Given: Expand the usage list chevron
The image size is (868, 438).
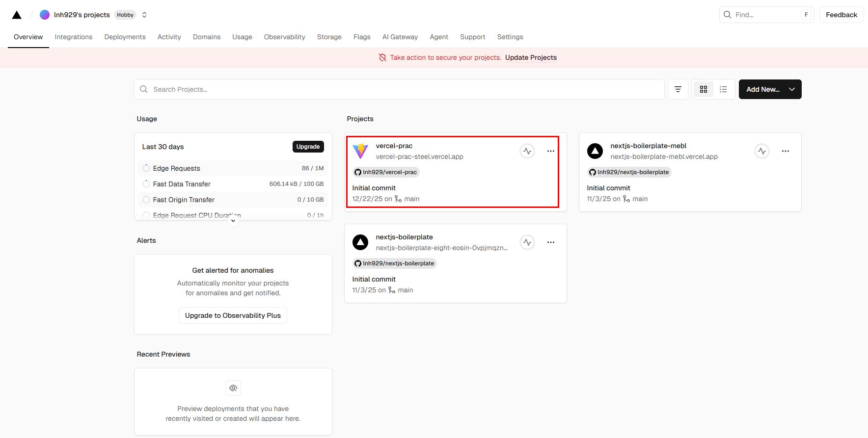Looking at the screenshot, I should 233,221.
